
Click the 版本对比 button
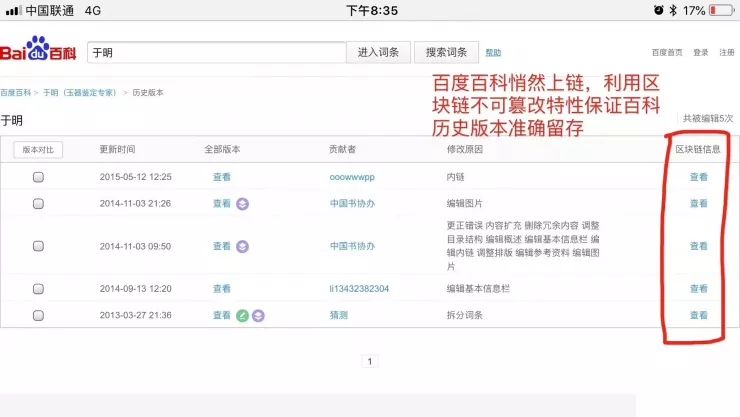[x=38, y=150]
